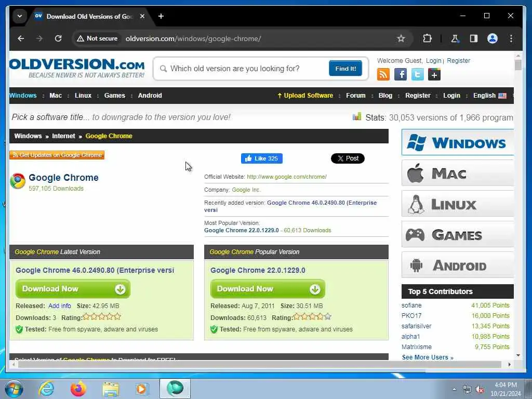Click Internet in the breadcrumb
The height and width of the screenshot is (399, 532).
[63, 136]
